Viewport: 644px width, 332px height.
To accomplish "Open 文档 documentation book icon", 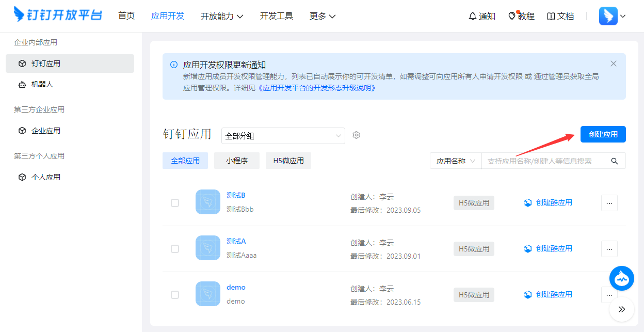I will click(560, 16).
